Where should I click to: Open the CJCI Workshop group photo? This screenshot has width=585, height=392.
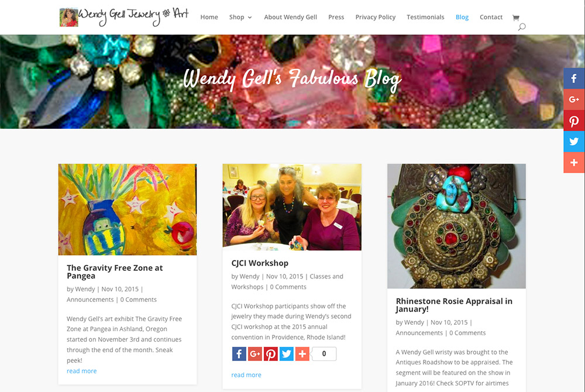pyautogui.click(x=292, y=207)
